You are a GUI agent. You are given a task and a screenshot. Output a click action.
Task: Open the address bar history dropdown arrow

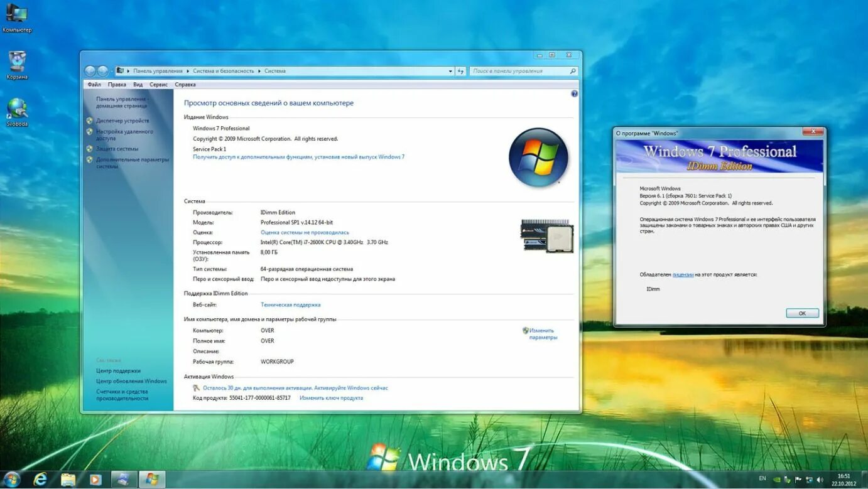pos(450,71)
